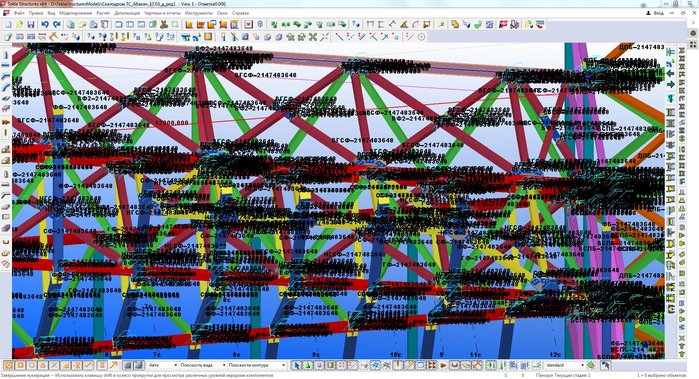699x379 pixels.
Task: Redo the action using the toolbar arrow
Action: coord(57,25)
